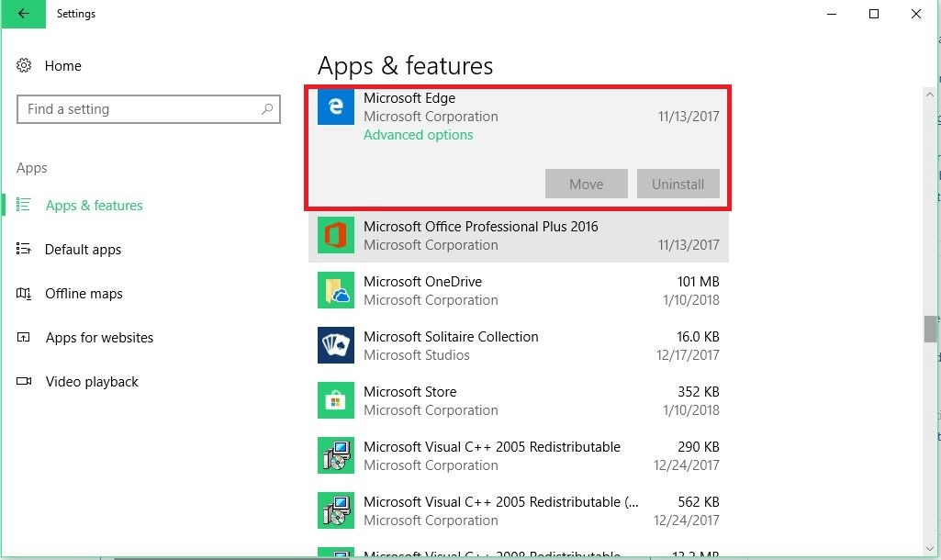Click the search magnifier in the search box
941x560 pixels.
267,108
